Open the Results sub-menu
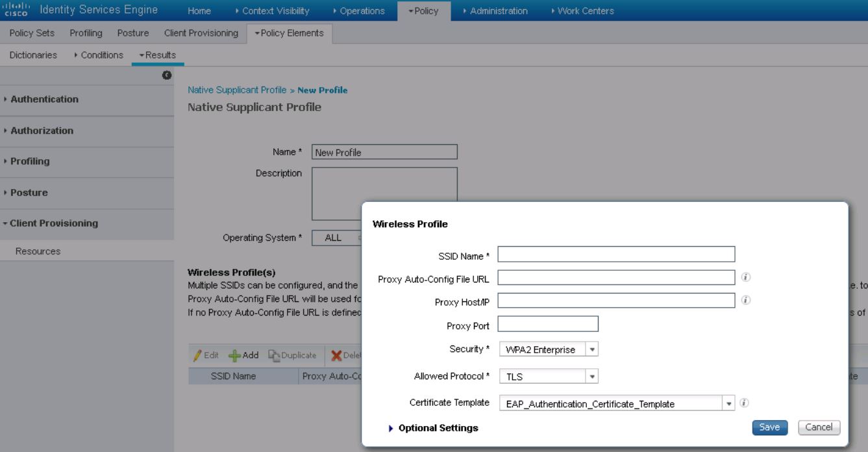Viewport: 868px width, 452px height. click(x=157, y=55)
